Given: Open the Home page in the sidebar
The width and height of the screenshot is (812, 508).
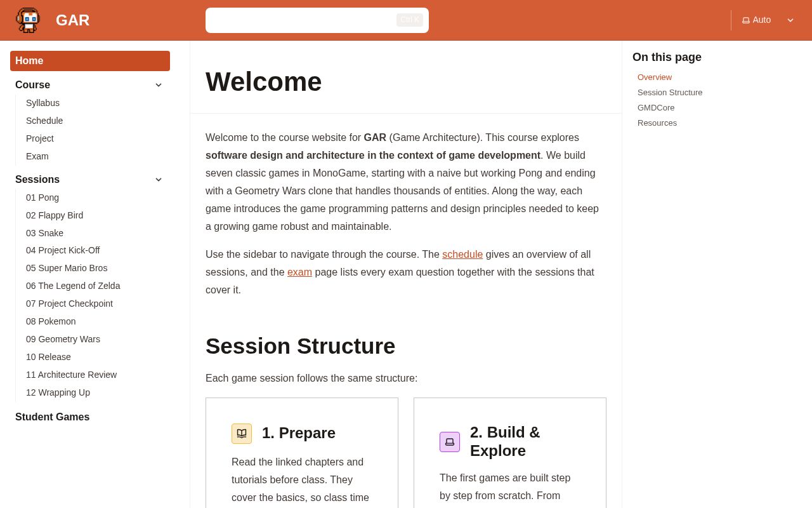Looking at the screenshot, I should pyautogui.click(x=90, y=61).
